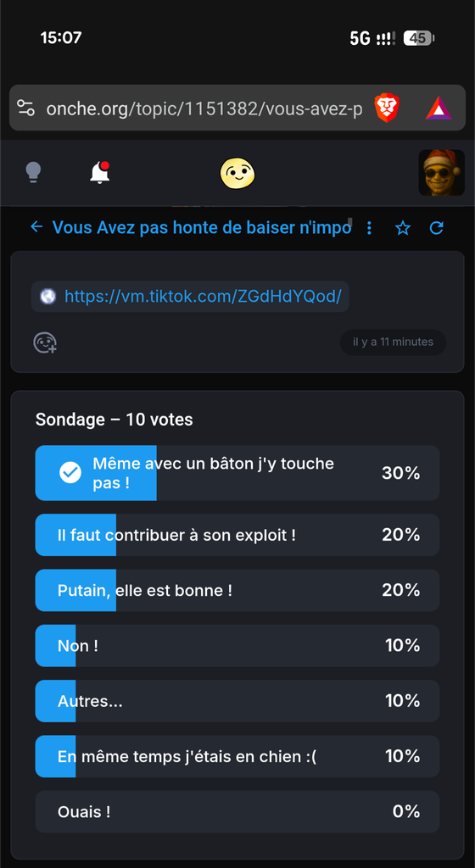This screenshot has width=475, height=868.
Task: Open the Brave Rewards triangle icon
Action: click(x=439, y=108)
